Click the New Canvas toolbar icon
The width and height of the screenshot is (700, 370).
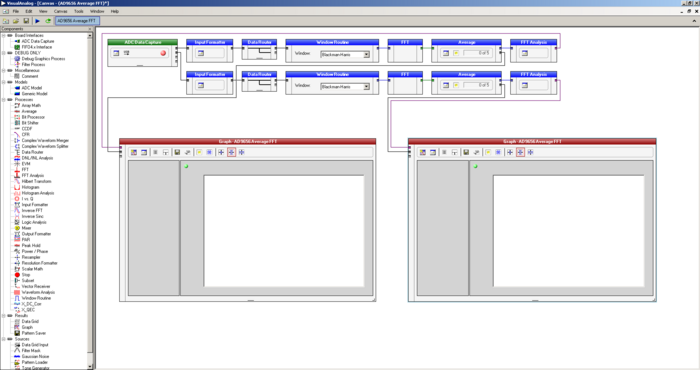tap(6, 21)
